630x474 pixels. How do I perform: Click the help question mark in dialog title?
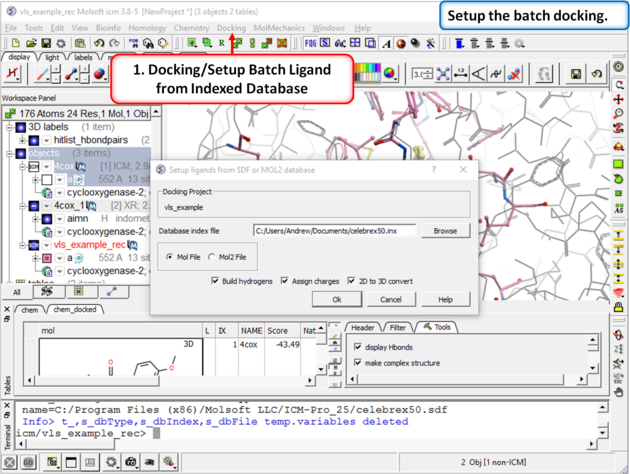coord(434,170)
